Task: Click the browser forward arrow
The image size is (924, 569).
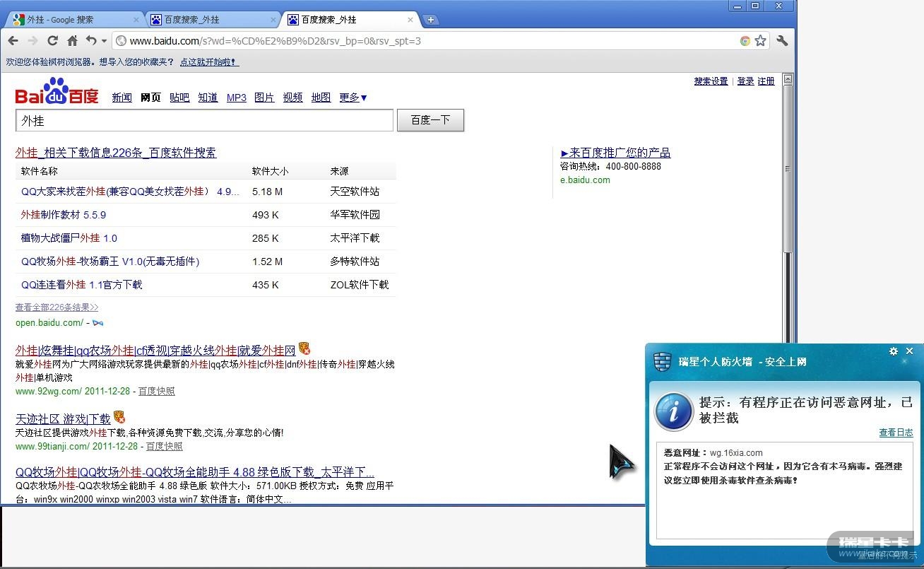Action: [32, 41]
